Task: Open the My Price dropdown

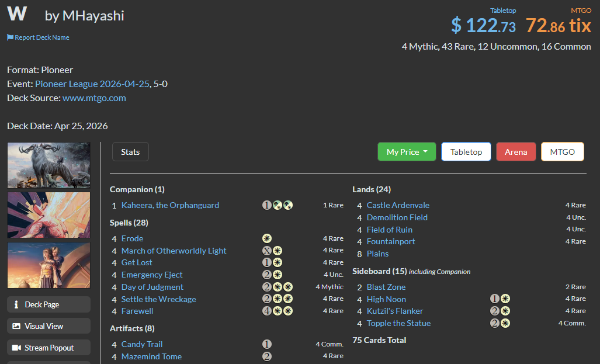Action: 407,151
